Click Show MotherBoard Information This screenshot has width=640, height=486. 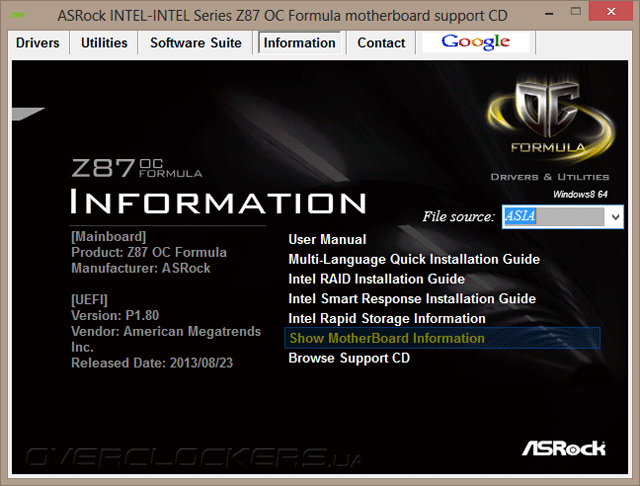pos(442,338)
